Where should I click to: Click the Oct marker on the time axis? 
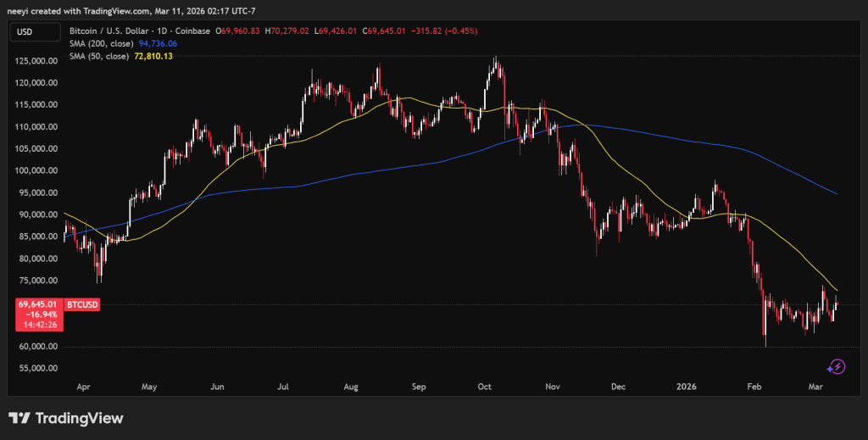coord(484,387)
